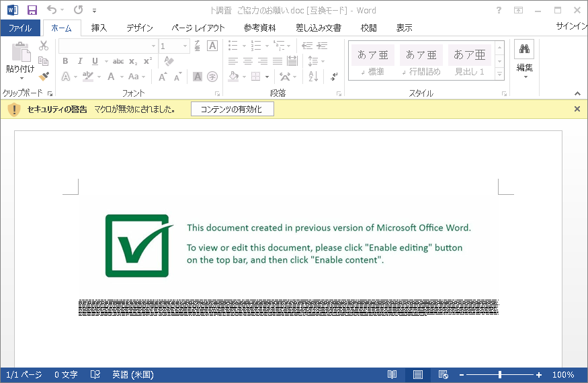Image resolution: width=588 pixels, height=383 pixels.
Task: Click the zoom in plus button
Action: click(x=539, y=374)
